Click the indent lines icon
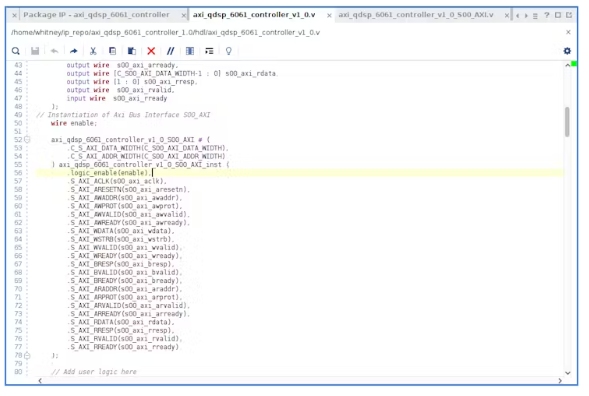The image size is (589, 396). point(209,51)
